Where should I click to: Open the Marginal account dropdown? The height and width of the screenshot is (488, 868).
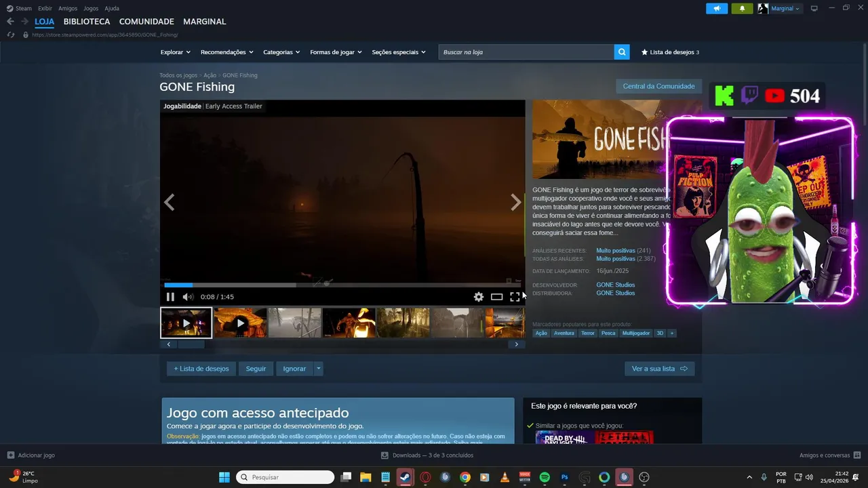coord(786,9)
